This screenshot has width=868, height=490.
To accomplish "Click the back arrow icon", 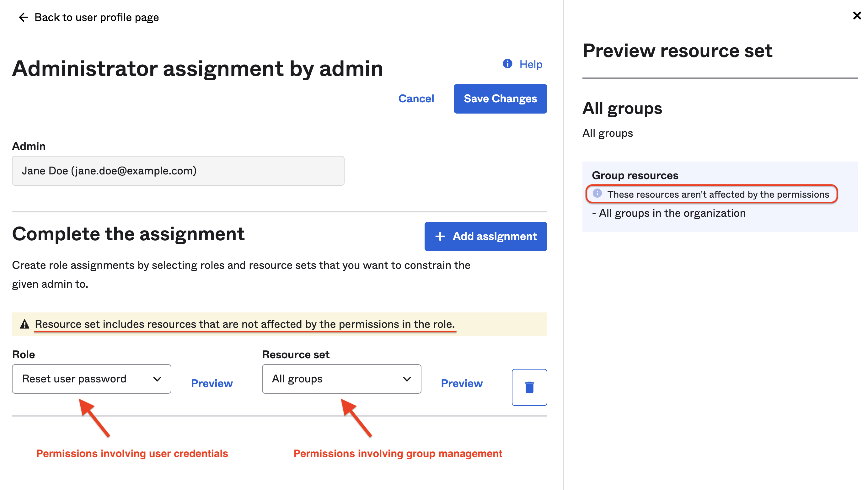I will (x=23, y=17).
